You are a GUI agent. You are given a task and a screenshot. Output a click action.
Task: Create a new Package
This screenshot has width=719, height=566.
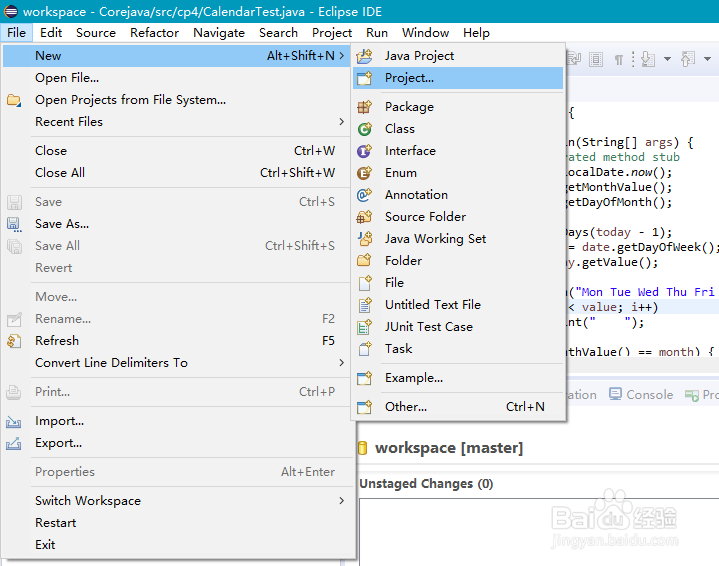point(458,107)
